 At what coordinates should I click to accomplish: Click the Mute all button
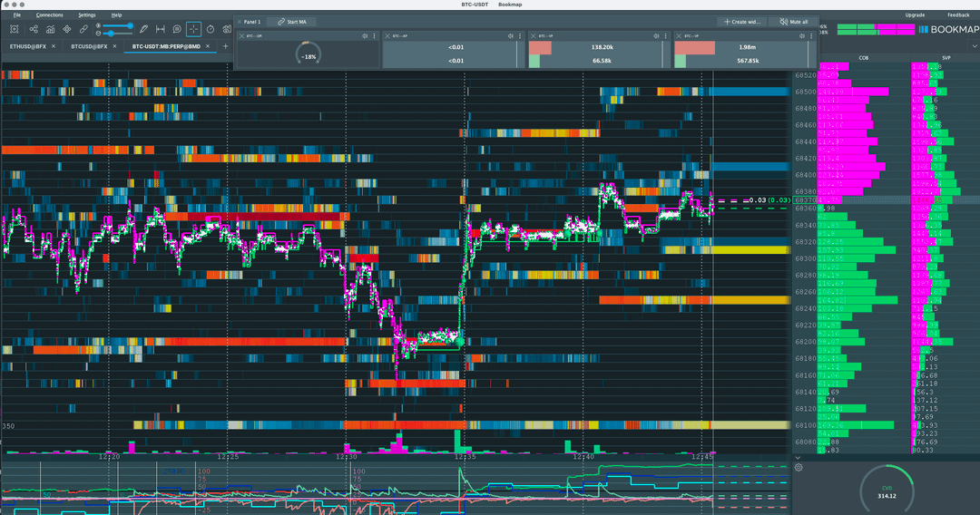[792, 22]
